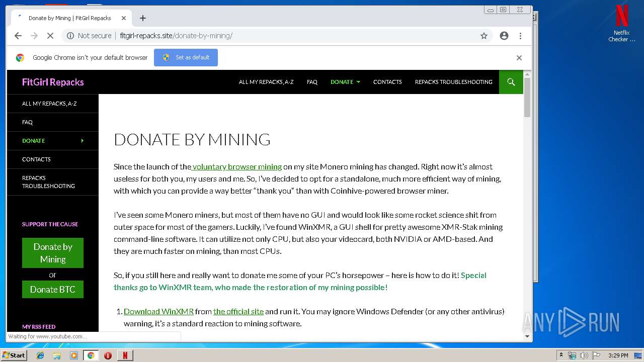Viewport: 644px width, 362px height.
Task: Open CONTACTS in the top navigation
Action: tap(387, 82)
